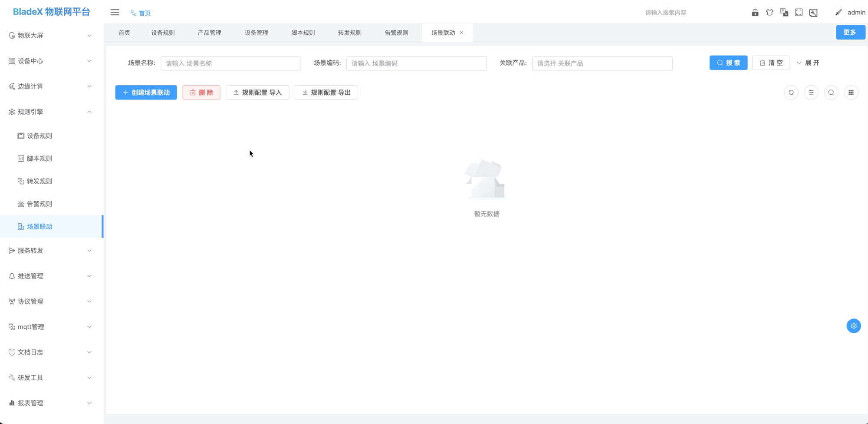Collapse the 规则引擎 sidebar menu
Image resolution: width=868 pixels, height=424 pixels.
(51, 112)
